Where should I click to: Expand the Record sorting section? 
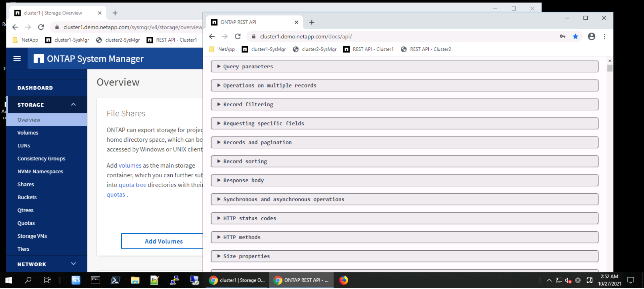point(404,161)
